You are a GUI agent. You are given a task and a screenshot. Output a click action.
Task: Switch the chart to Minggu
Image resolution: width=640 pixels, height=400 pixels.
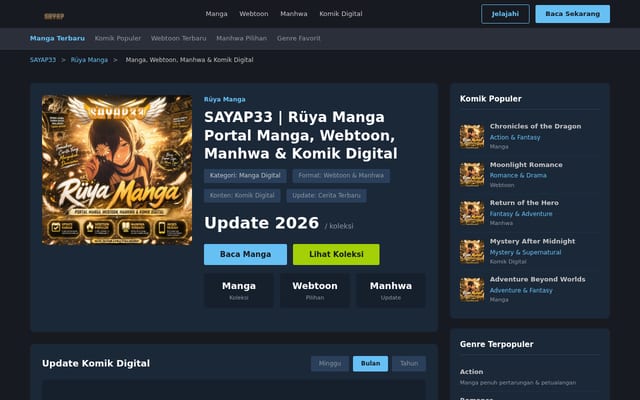tap(330, 364)
